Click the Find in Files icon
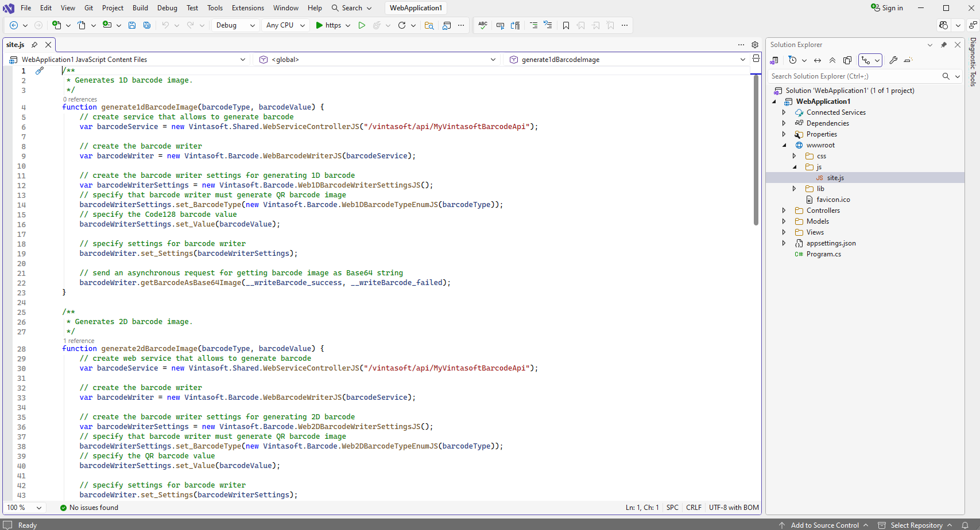Image resolution: width=980 pixels, height=530 pixels. (x=429, y=25)
